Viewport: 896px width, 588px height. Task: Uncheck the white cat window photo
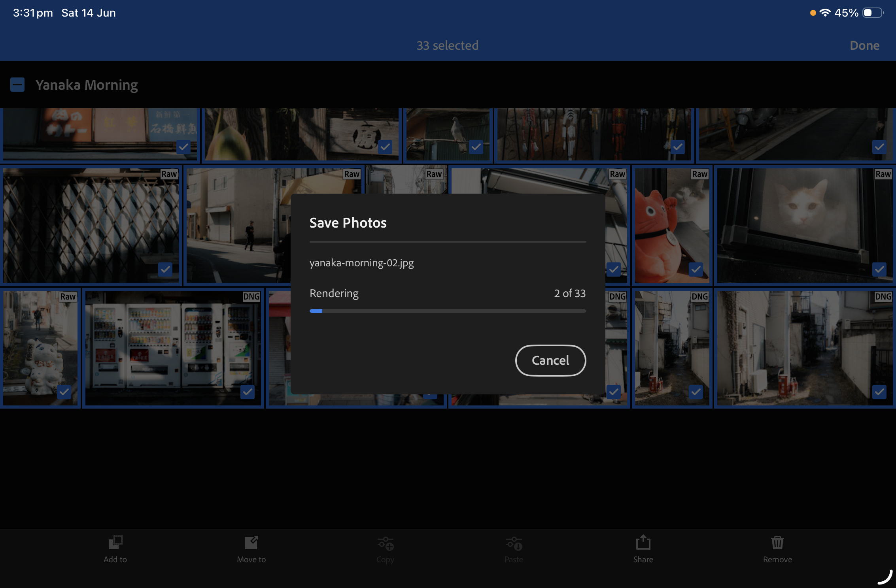tap(879, 269)
